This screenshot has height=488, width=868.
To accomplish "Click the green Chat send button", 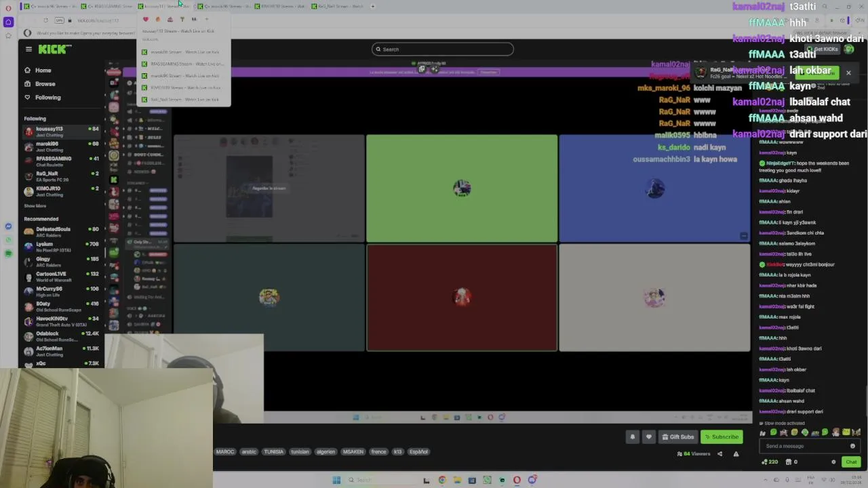I will coord(851,462).
